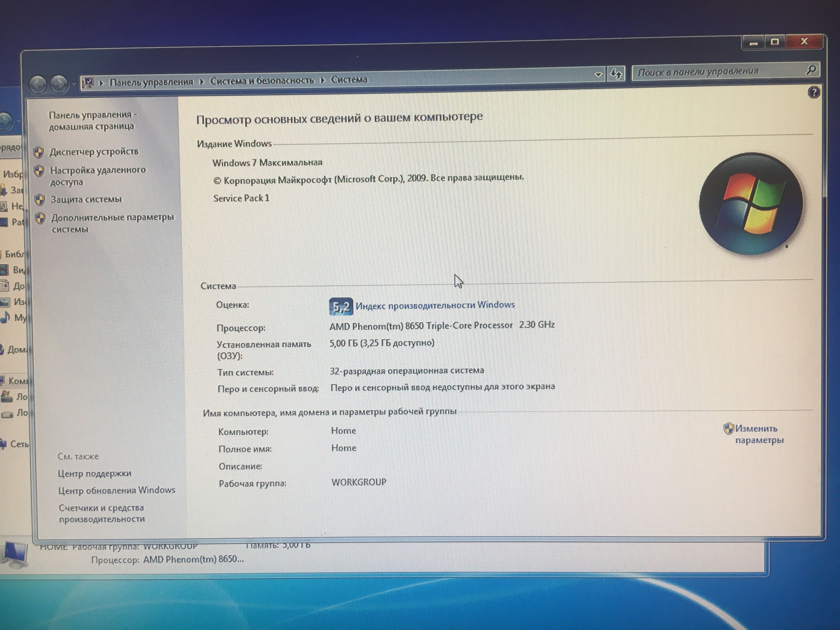Screen dimensions: 840x630
Task: Click the Forward navigation arrow button
Action: click(x=59, y=84)
